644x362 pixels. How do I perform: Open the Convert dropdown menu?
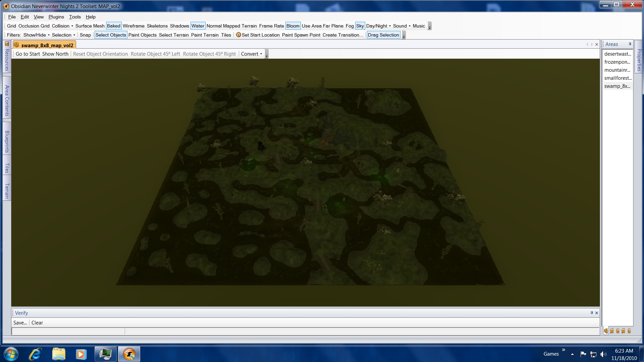click(252, 54)
